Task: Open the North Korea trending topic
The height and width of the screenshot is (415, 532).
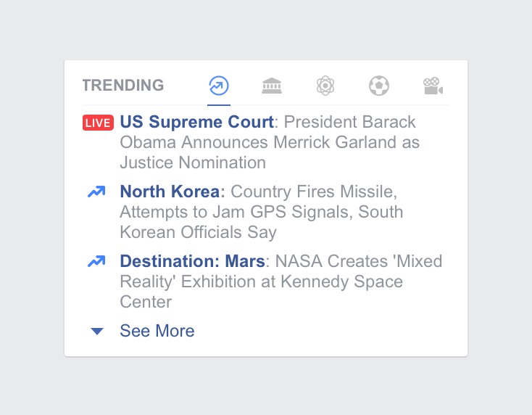Action: pos(170,192)
